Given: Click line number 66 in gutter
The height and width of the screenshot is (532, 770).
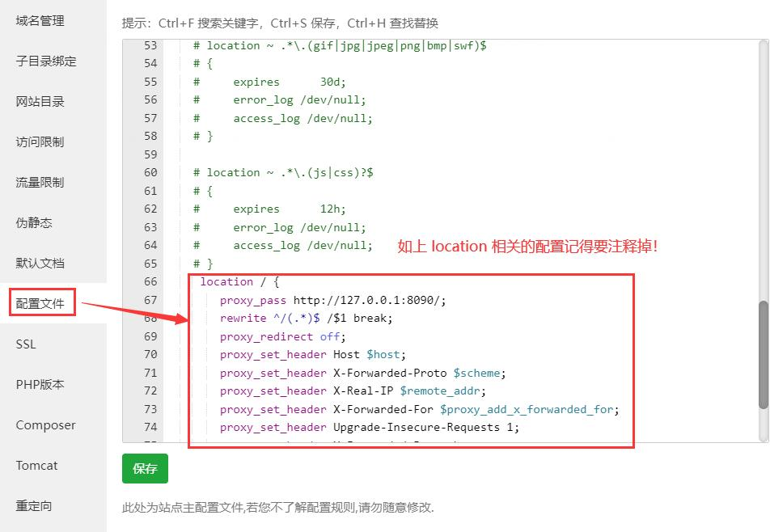Looking at the screenshot, I should point(150,281).
